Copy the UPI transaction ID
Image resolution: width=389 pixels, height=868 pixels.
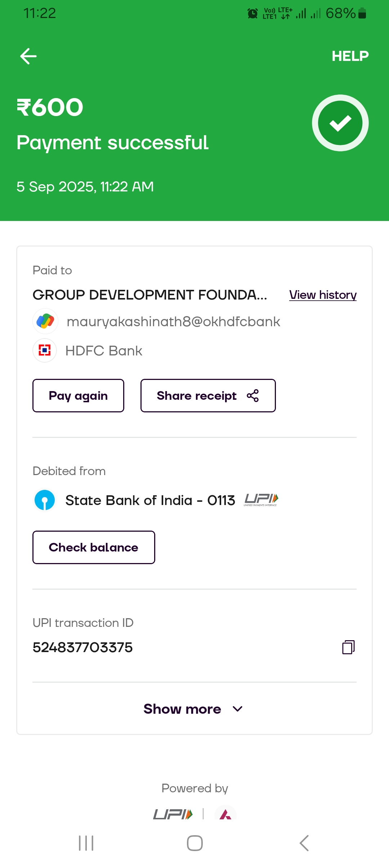coord(348,647)
